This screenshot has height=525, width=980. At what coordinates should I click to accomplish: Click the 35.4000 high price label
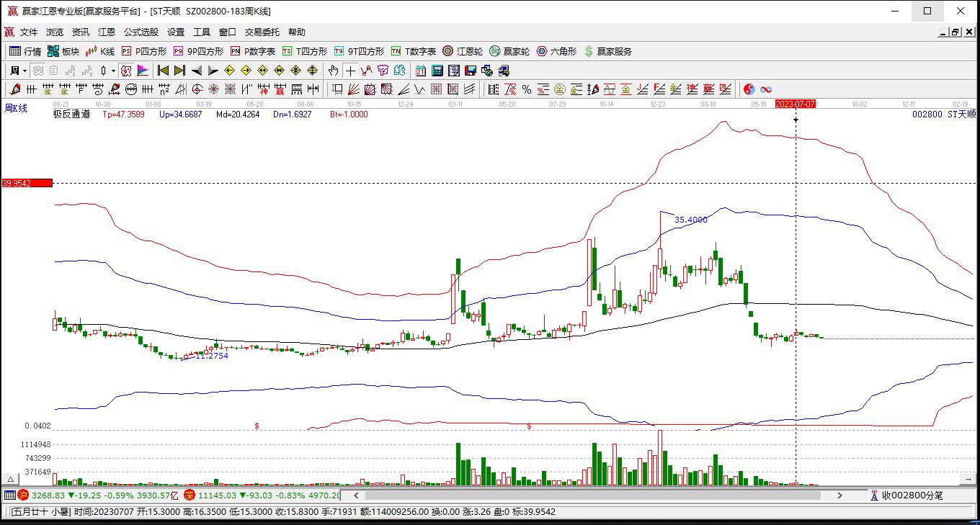pos(691,220)
